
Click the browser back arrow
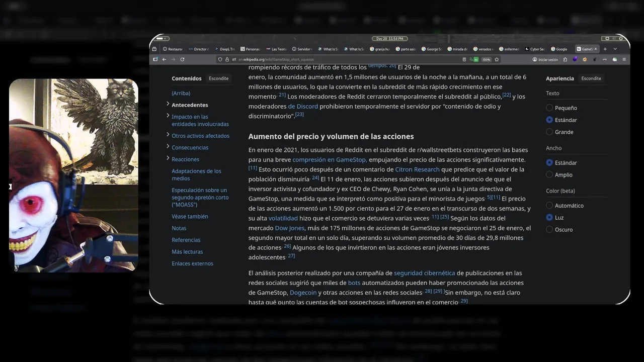(164, 59)
